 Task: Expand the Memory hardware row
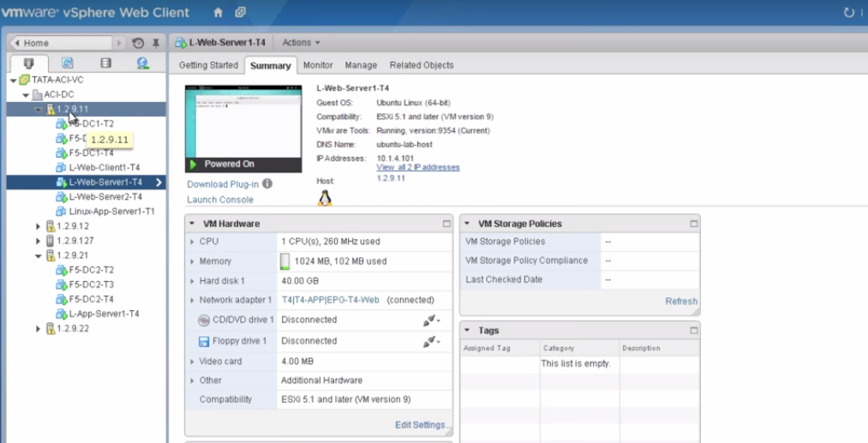click(192, 261)
